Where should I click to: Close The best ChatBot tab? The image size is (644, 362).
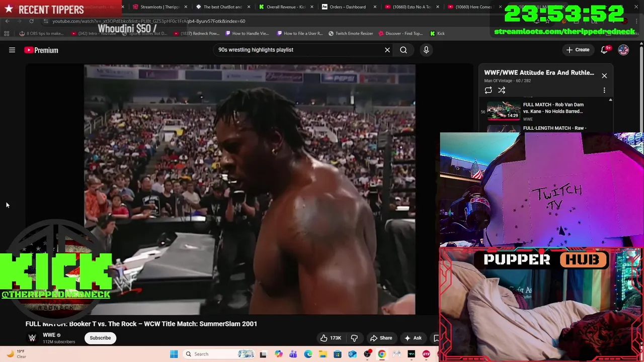tap(249, 7)
